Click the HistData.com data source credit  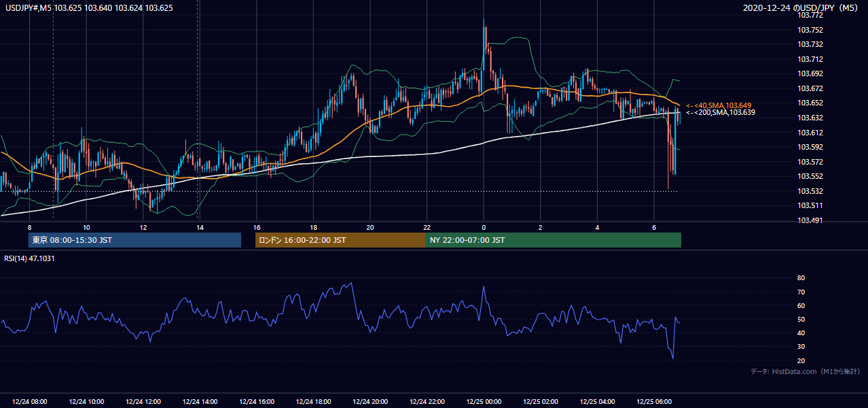pyautogui.click(x=805, y=371)
